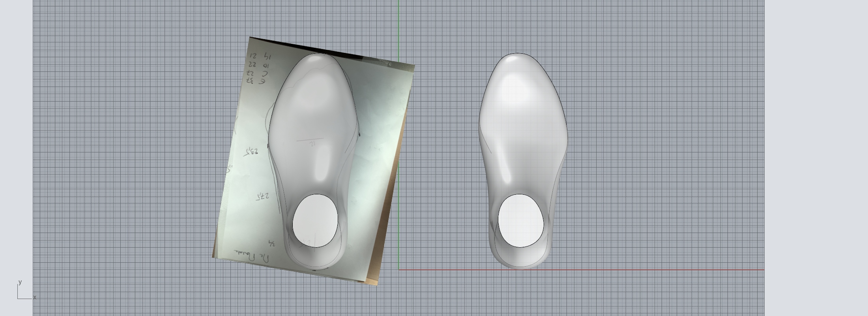Viewport: 868px width, 316px height.
Task: Click the pencil line marked "12" on left last
Action: 311,140
